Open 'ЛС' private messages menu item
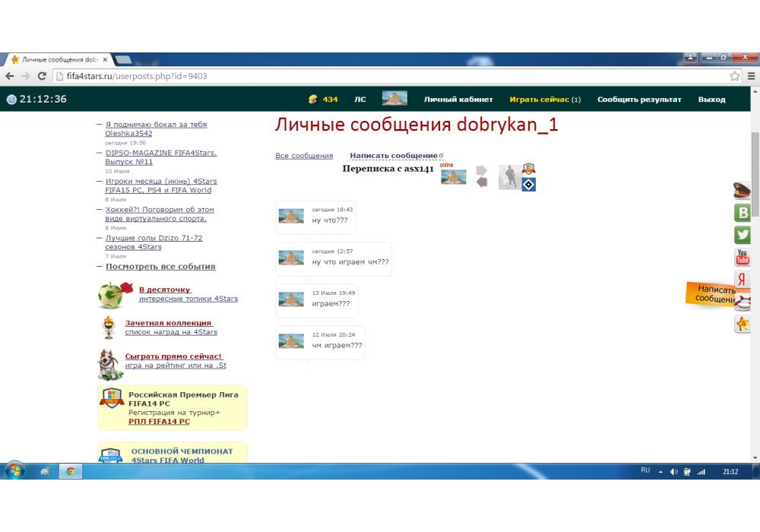 coord(359,100)
